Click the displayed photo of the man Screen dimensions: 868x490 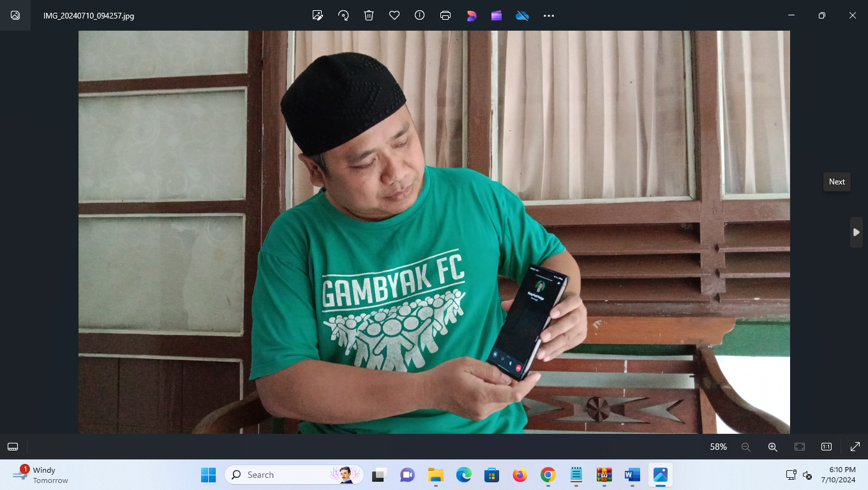[x=434, y=232]
